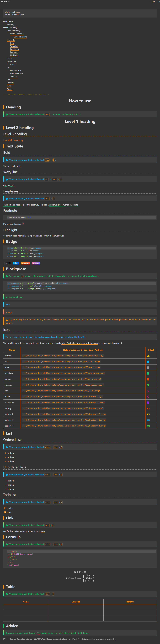Click the unlink icon in Effect column
160x644 pixels.
tap(148, 397)
